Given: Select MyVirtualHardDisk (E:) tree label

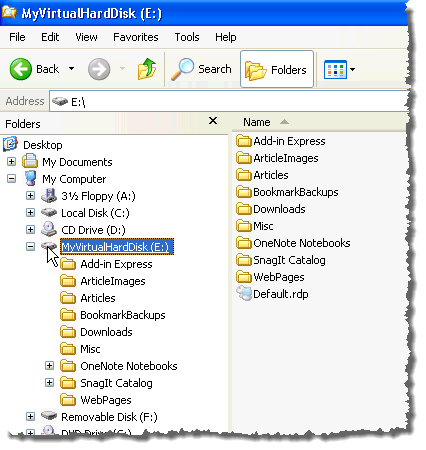Looking at the screenshot, I should click(117, 247).
